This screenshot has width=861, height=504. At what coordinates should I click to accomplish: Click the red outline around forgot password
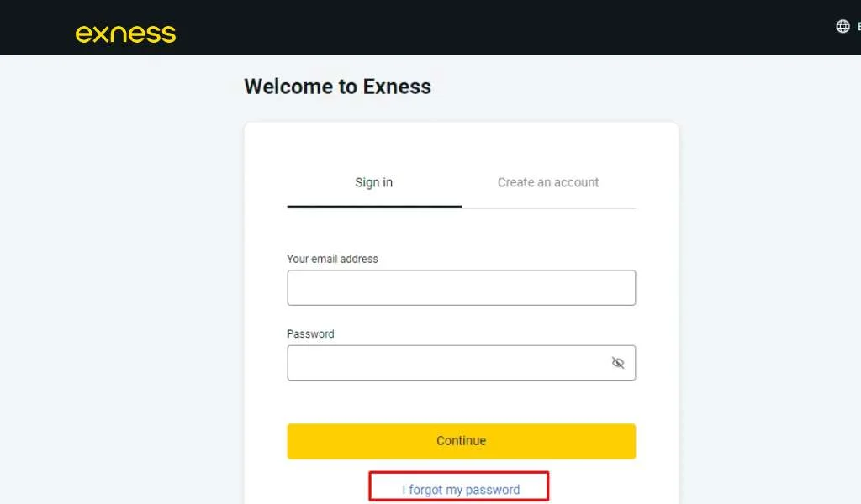pos(547,486)
